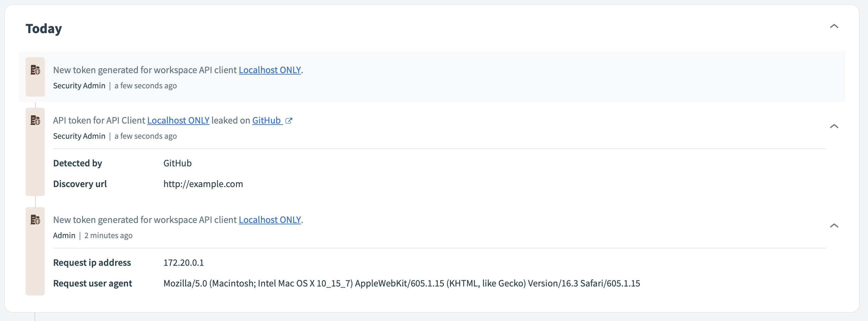Click the 2 minutes ago timestamp
The height and width of the screenshot is (321, 868).
[x=108, y=236]
